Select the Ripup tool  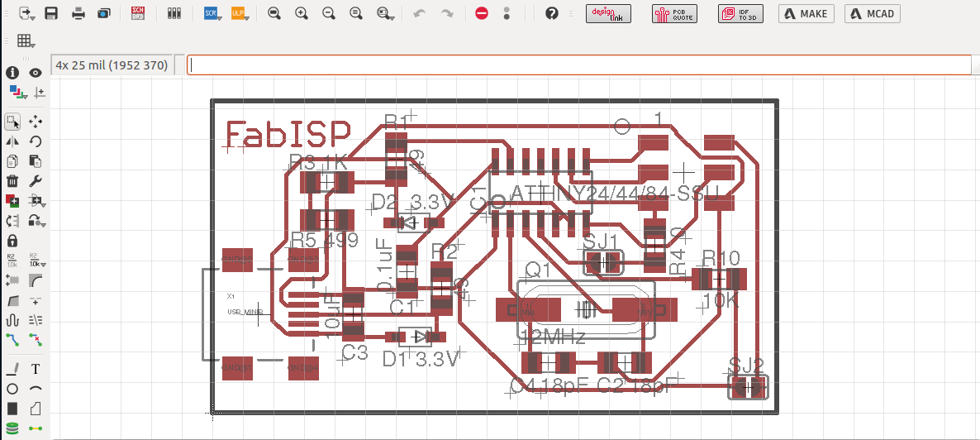36,340
